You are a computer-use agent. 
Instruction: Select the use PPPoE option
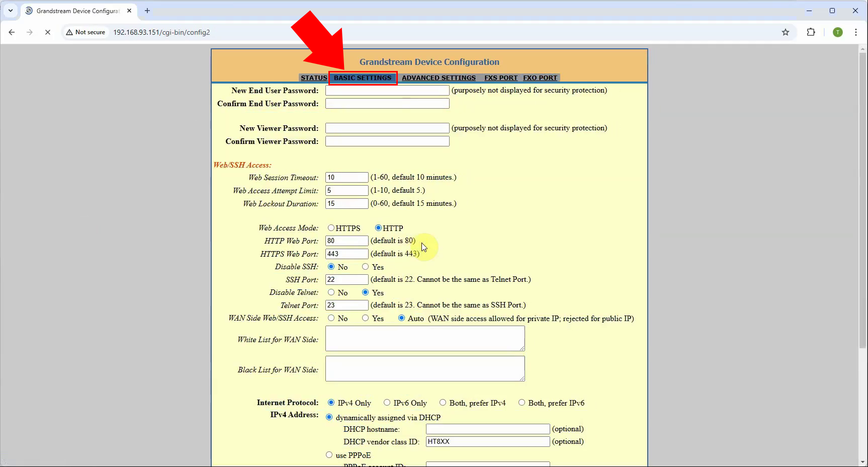pos(329,455)
